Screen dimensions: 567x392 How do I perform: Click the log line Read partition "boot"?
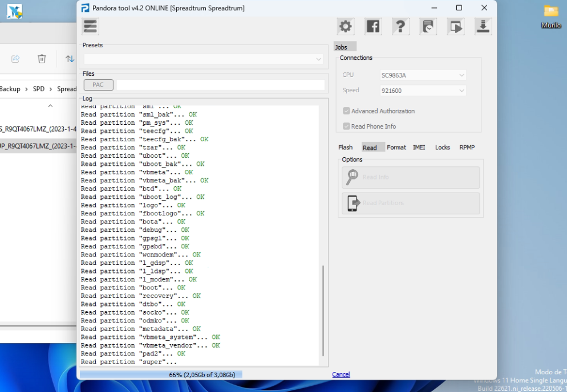click(133, 288)
